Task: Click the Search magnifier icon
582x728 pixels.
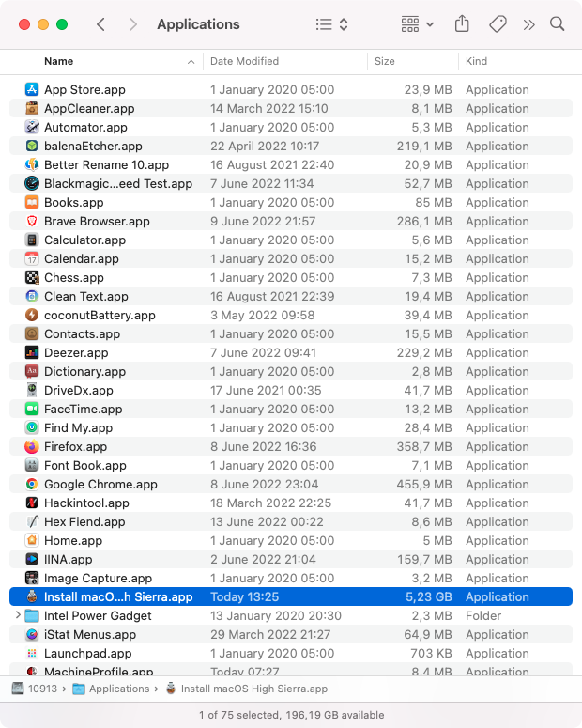Action: tap(557, 24)
